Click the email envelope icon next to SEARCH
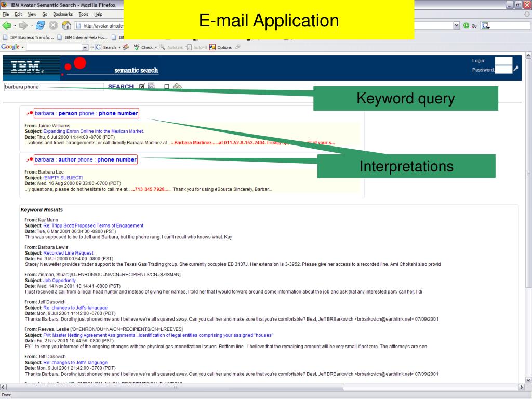 click(x=151, y=86)
